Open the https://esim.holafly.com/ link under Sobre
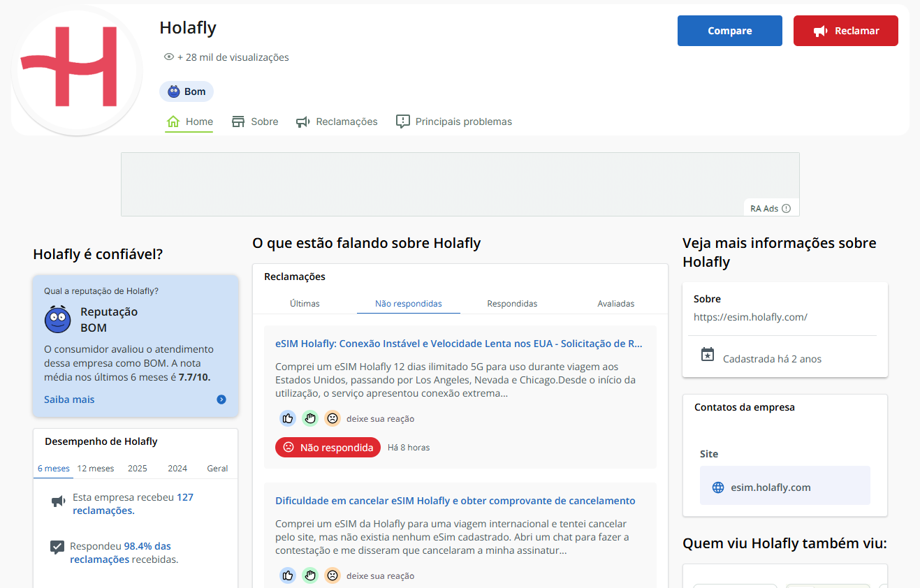 coord(750,317)
